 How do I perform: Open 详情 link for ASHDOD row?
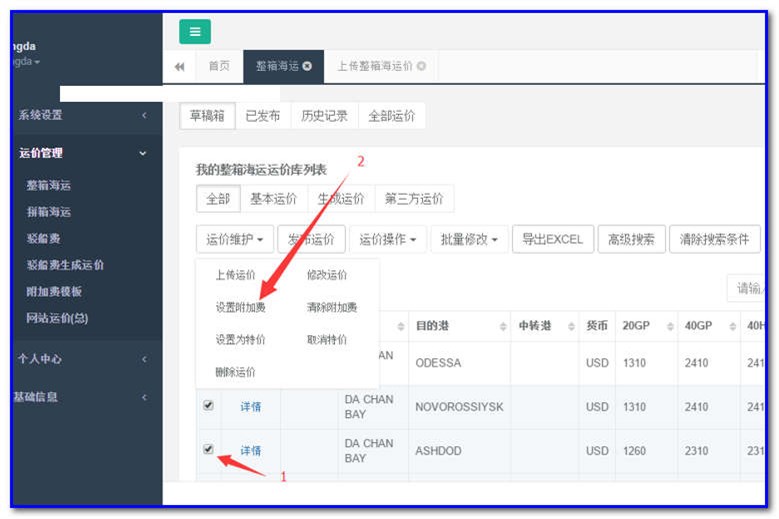click(251, 450)
